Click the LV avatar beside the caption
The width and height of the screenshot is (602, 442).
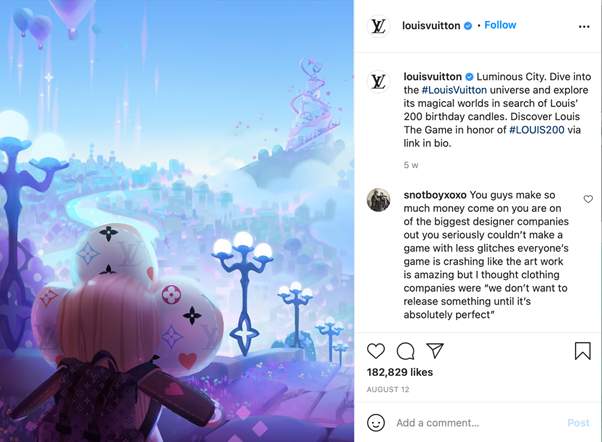[x=379, y=81]
